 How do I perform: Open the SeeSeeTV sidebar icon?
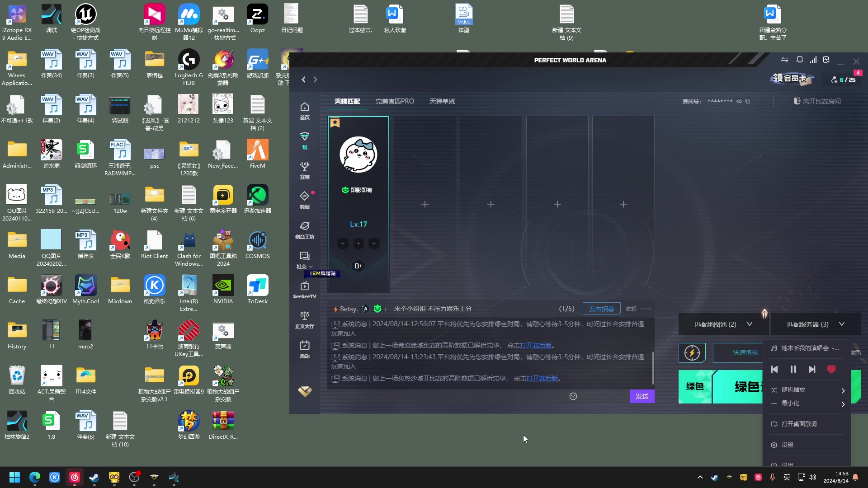point(305,290)
